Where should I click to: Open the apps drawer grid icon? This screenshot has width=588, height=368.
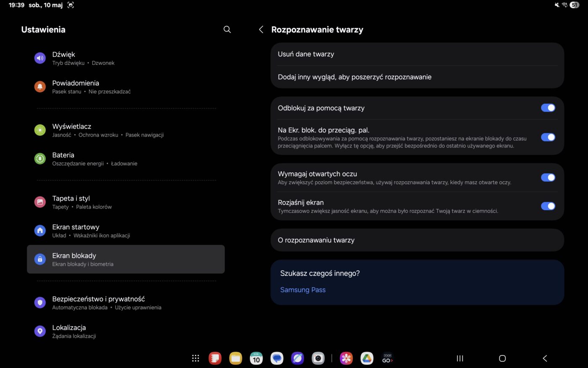195,358
